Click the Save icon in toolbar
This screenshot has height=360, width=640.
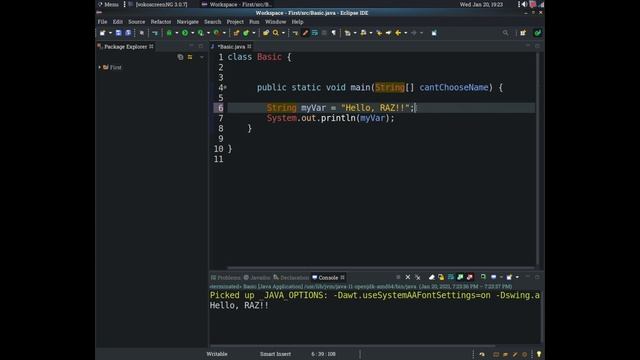pos(118,33)
